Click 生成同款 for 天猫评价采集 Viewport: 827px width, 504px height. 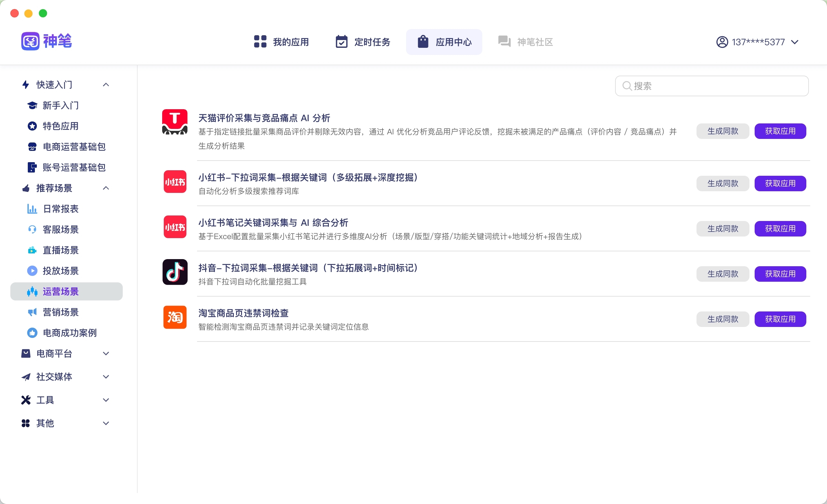click(x=723, y=131)
